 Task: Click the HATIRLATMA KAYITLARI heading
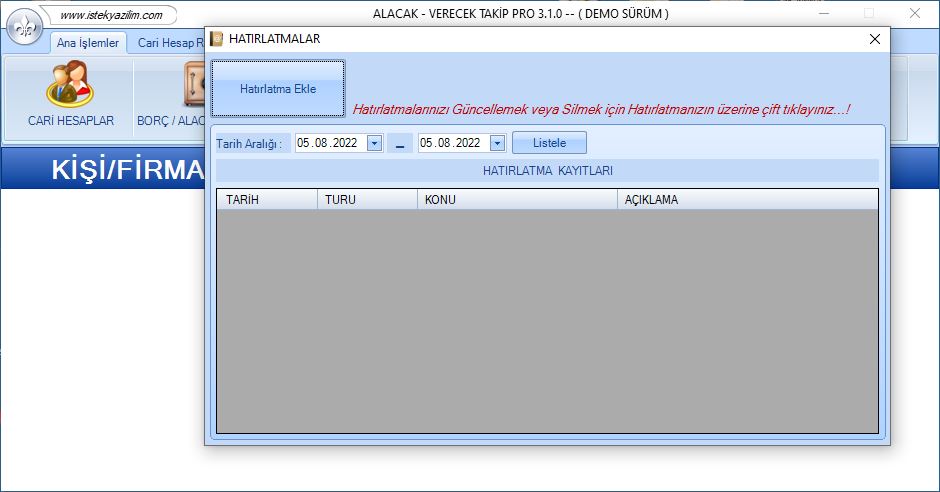click(x=548, y=171)
